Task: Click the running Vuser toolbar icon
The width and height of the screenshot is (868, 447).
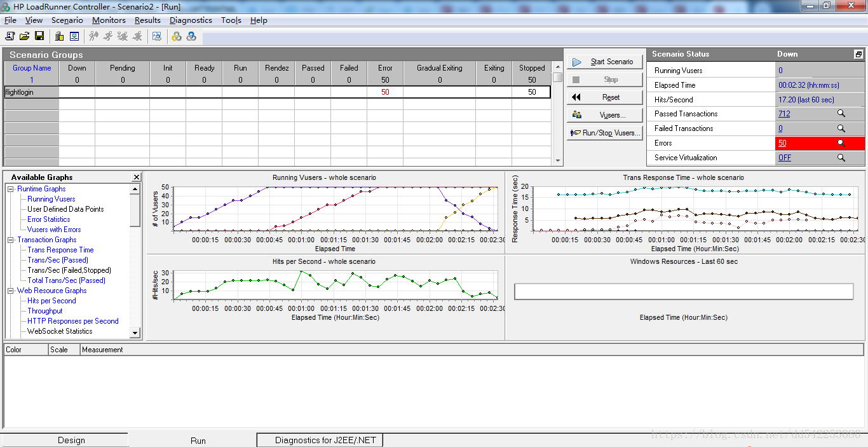Action: pos(108,36)
